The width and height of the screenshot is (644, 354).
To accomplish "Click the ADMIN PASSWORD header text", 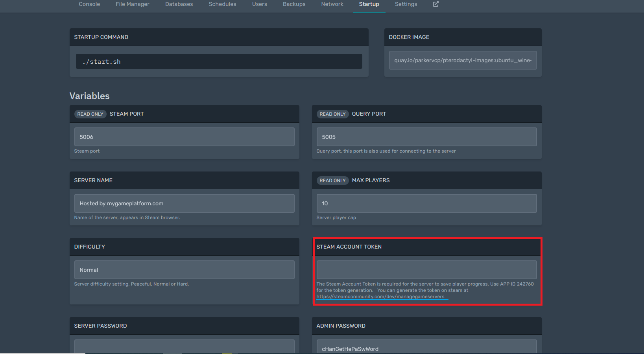I will (x=341, y=326).
